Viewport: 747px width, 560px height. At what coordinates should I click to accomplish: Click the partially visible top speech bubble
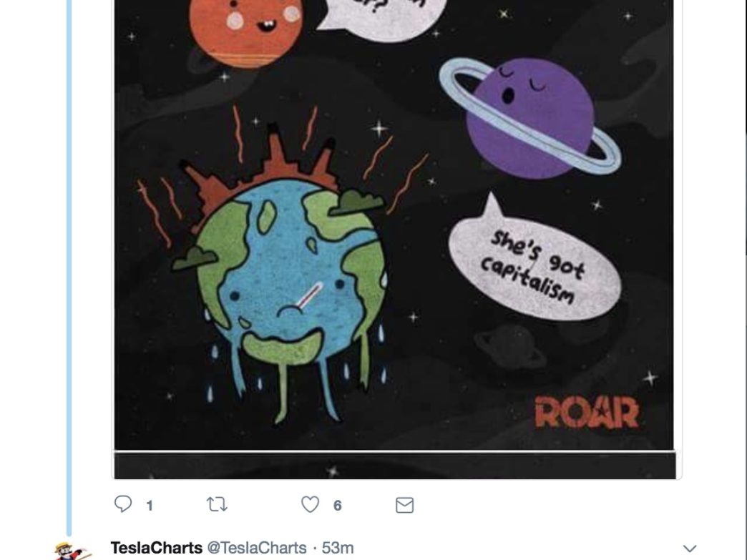[x=382, y=19]
